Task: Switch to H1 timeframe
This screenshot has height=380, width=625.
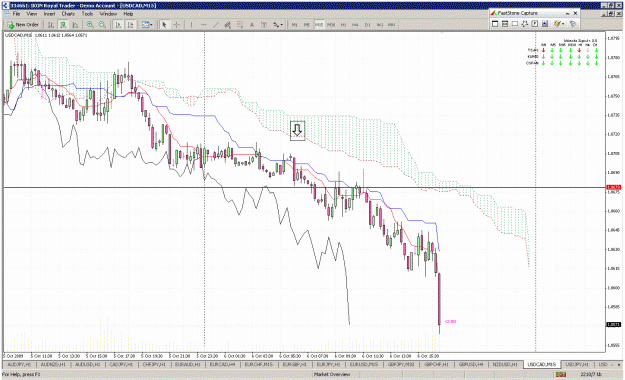Action: point(343,25)
